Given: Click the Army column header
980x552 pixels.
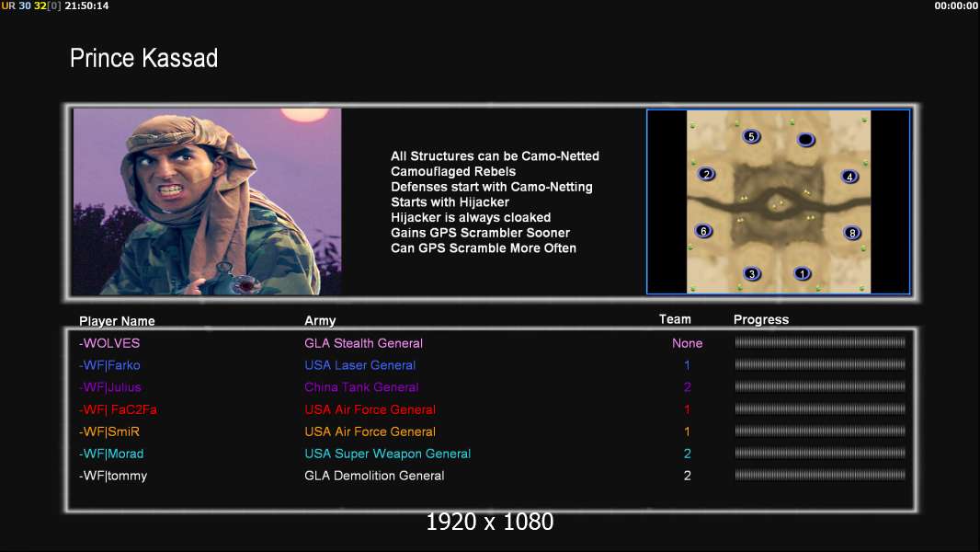Looking at the screenshot, I should tap(320, 321).
